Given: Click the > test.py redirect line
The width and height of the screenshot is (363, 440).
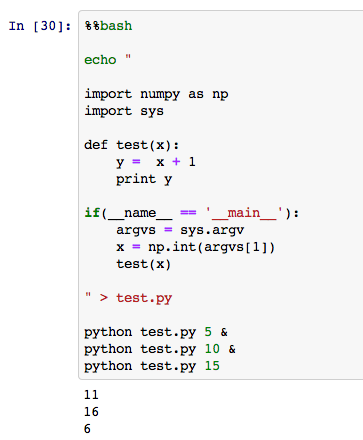Looking at the screenshot, I should tap(128, 298).
